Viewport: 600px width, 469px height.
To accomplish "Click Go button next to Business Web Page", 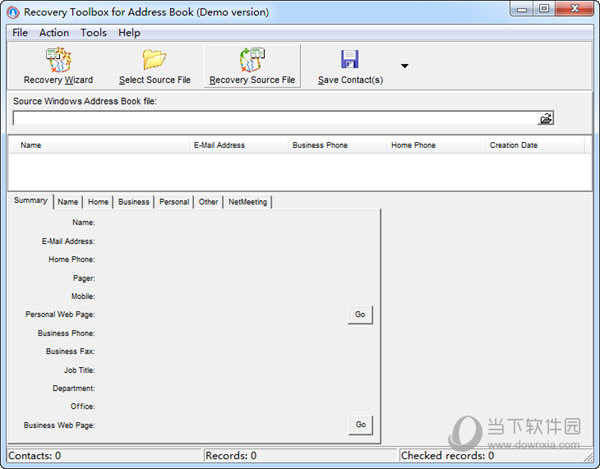I will [x=360, y=425].
